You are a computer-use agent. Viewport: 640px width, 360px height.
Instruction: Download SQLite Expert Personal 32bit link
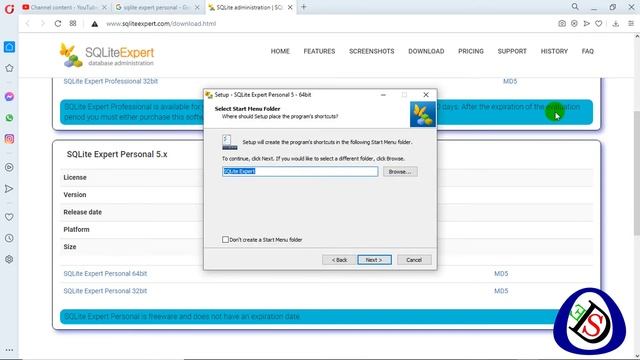pos(105,291)
